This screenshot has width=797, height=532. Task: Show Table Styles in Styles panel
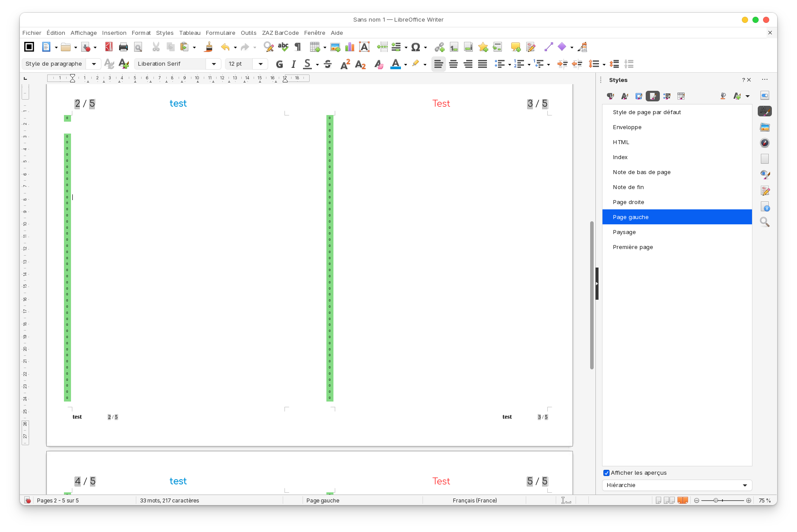tap(681, 96)
